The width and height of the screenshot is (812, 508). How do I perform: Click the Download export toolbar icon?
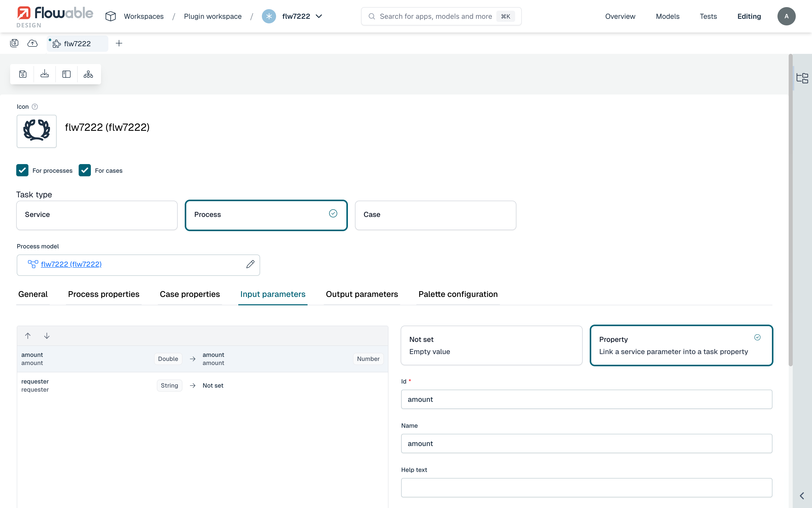click(x=45, y=74)
